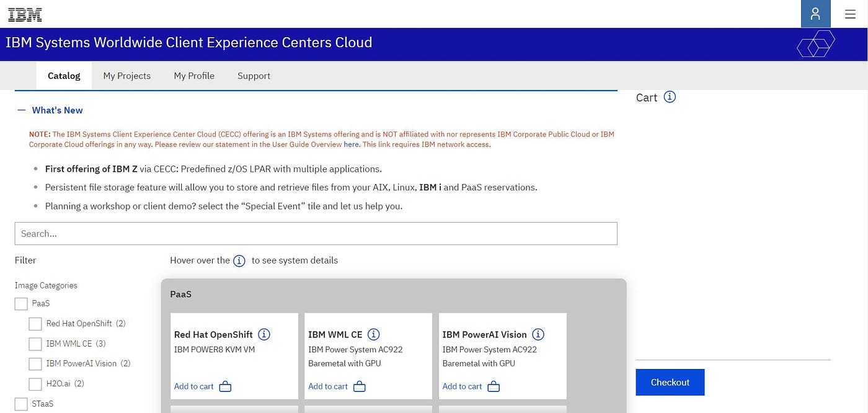Add IBM WML CE to cart

[x=328, y=386]
